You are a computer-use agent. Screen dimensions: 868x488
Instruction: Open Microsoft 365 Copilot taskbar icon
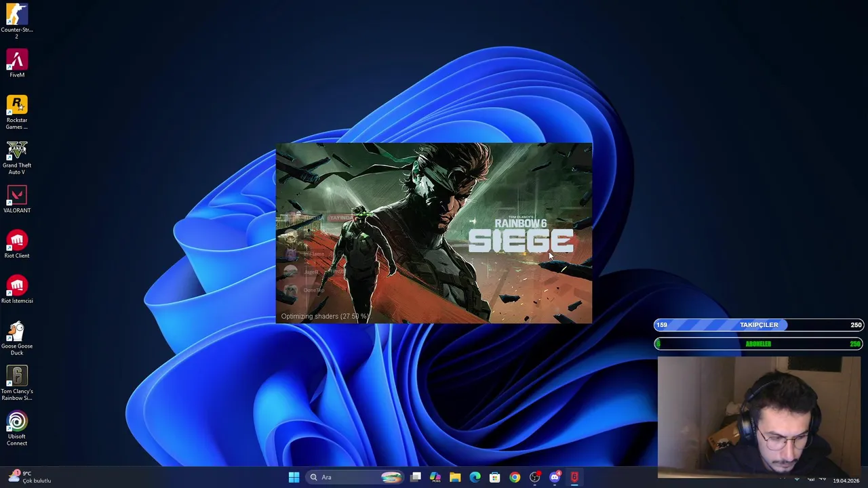435,477
